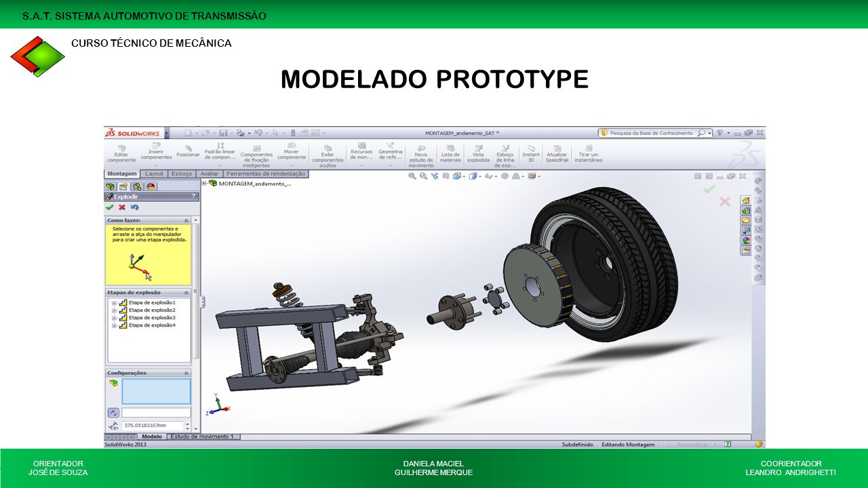This screenshot has width=868, height=488.
Task: Switch to Esboço tab
Action: click(x=181, y=174)
